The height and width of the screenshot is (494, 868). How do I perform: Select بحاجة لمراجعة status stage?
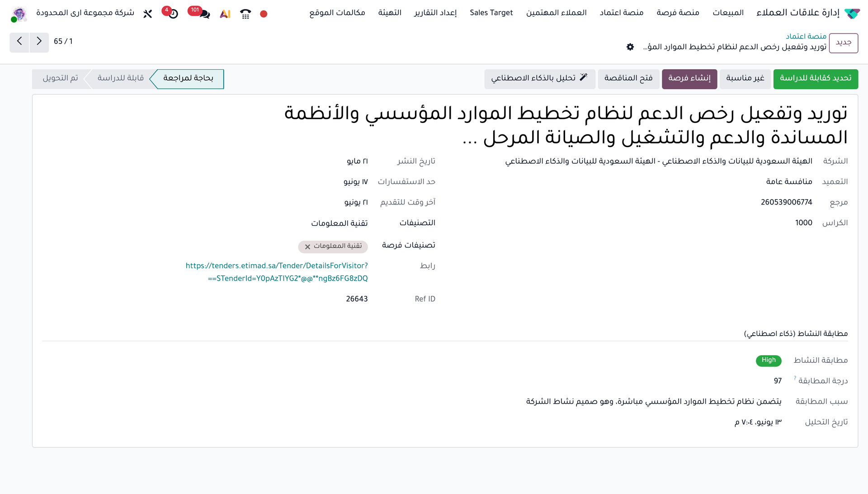188,79
